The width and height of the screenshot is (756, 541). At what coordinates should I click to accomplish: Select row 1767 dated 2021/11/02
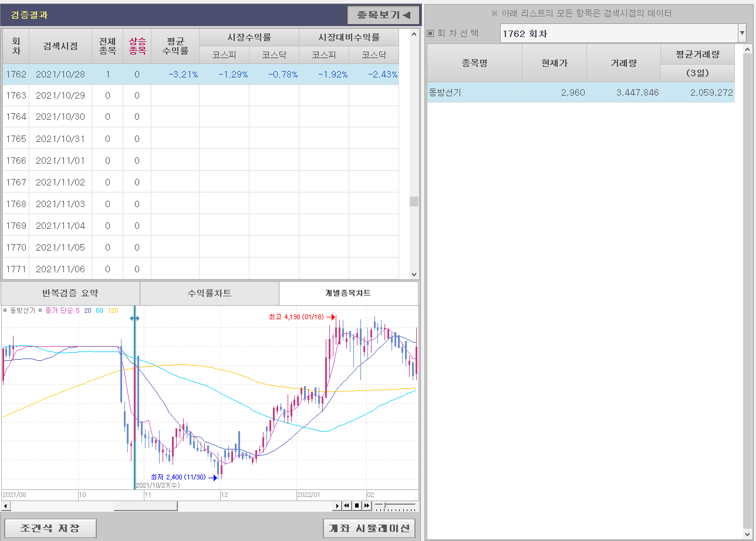coord(201,182)
